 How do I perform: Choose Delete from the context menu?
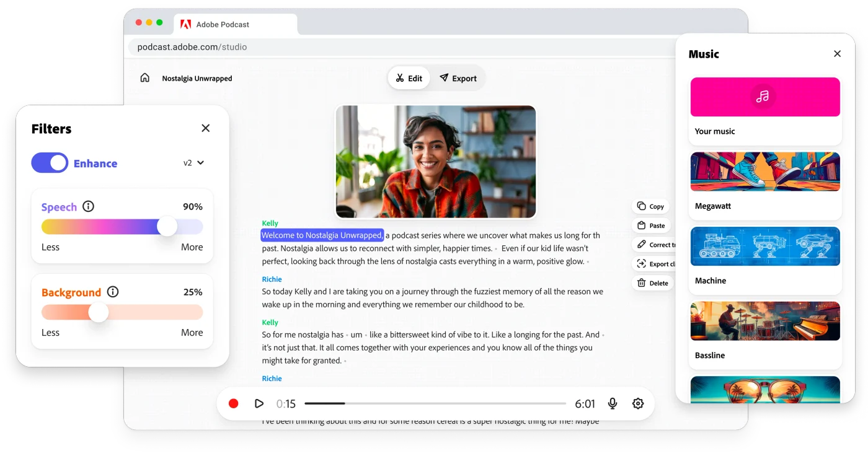click(x=652, y=283)
